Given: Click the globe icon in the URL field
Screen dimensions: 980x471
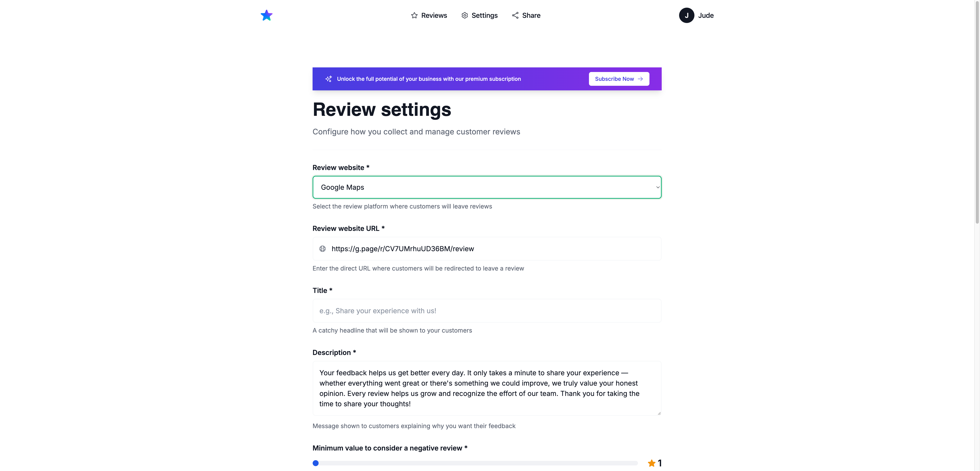Looking at the screenshot, I should tap(323, 249).
